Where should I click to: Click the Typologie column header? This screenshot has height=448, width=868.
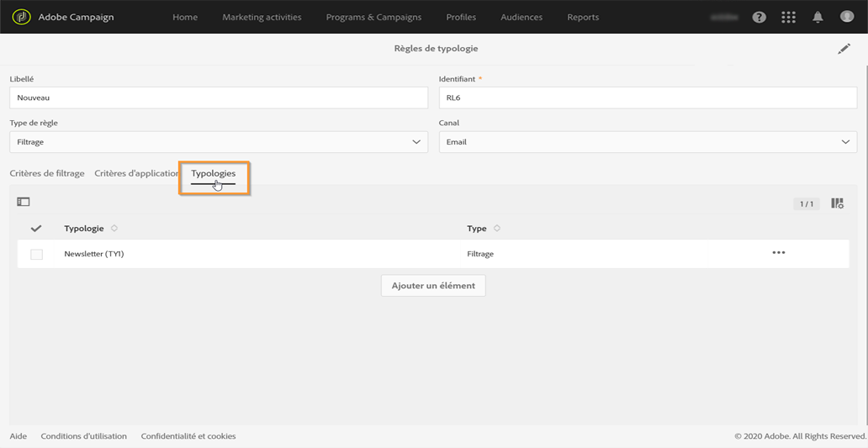[83, 228]
